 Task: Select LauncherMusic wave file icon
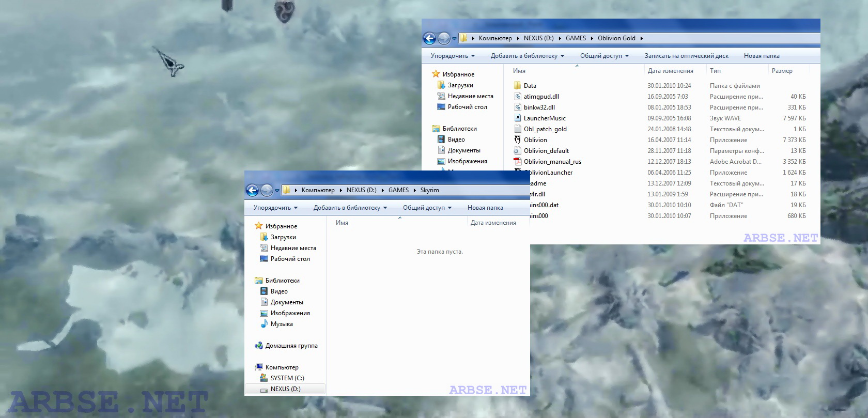click(518, 118)
